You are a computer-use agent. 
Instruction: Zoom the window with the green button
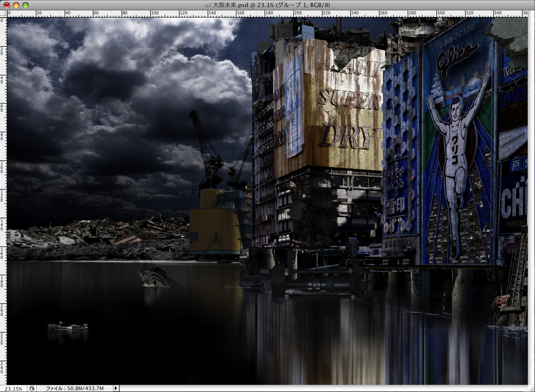pyautogui.click(x=26, y=5)
